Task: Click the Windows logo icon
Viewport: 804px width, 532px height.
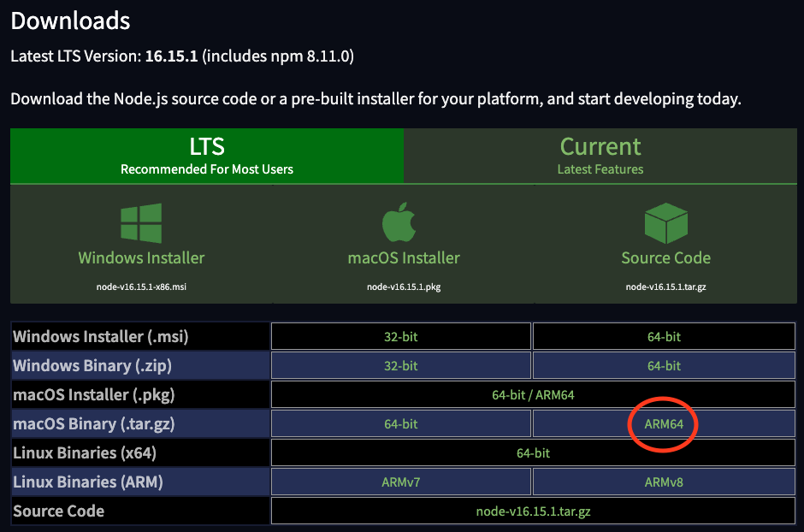Action: [141, 222]
